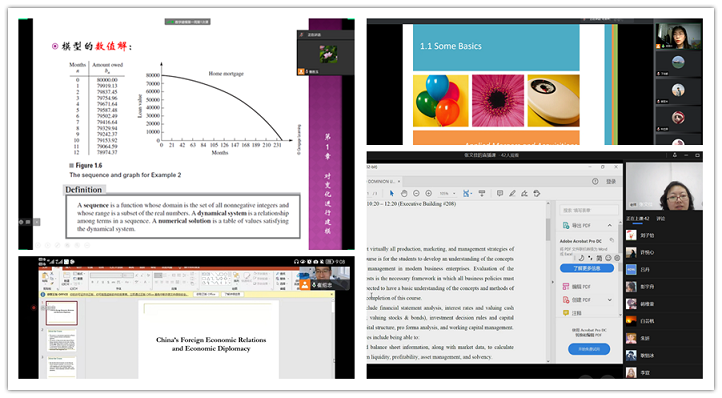Screen dimensions: 722x398
Task: Select slide 3 thumbnail in PowerPoint
Action: coord(62,367)
